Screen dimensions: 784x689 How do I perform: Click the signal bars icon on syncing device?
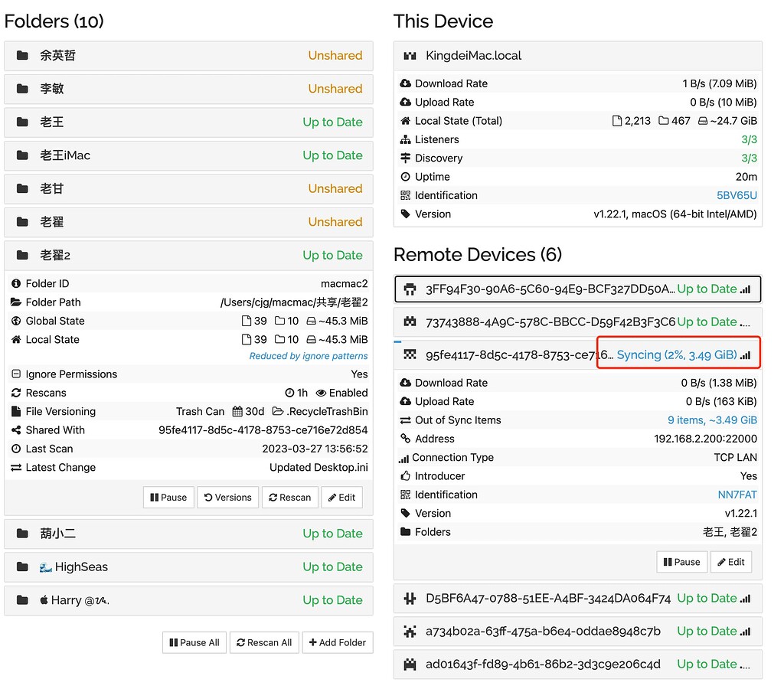[x=746, y=355]
